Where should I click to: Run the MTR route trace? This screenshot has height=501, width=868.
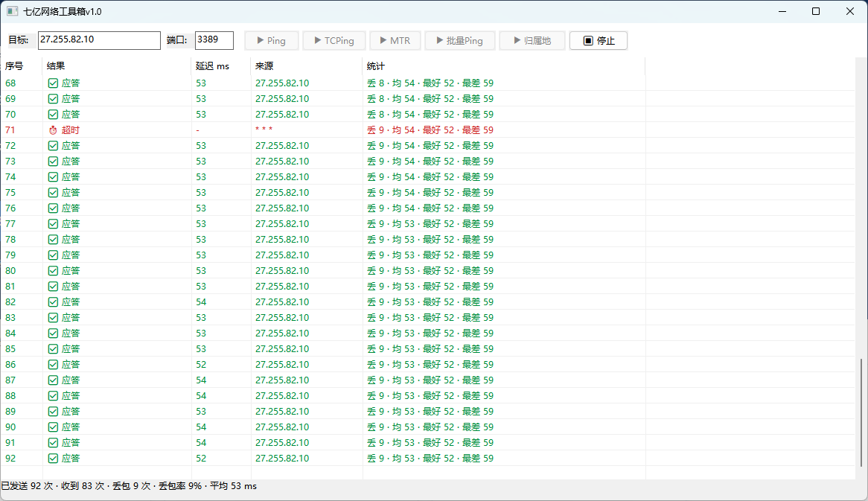click(x=395, y=40)
